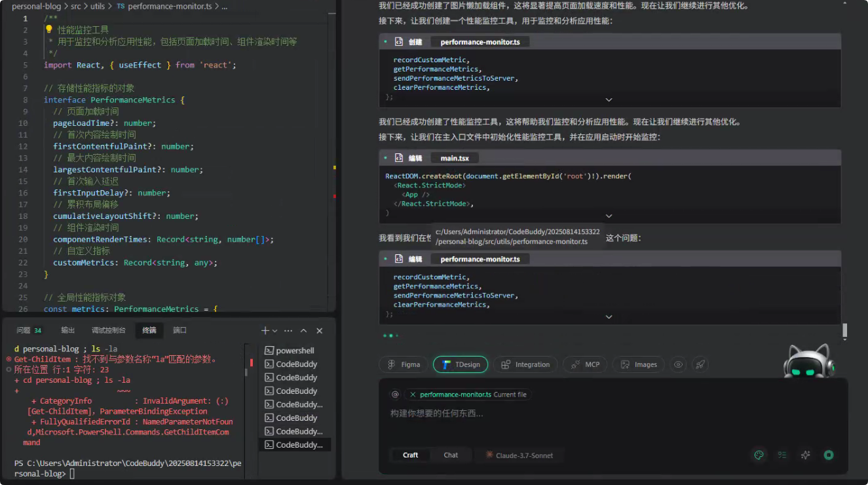This screenshot has height=485, width=868.
Task: Stop the running generation
Action: 829,455
